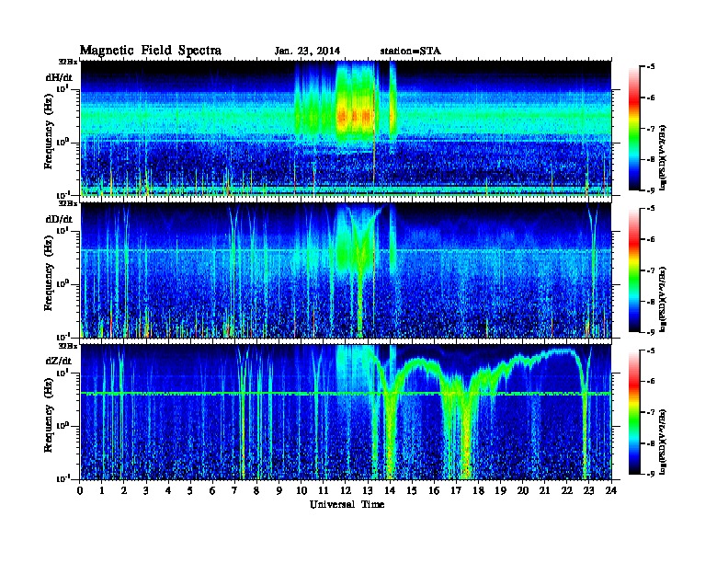Click the "station=STA" label
The width and height of the screenshot is (728, 563).
[410, 51]
